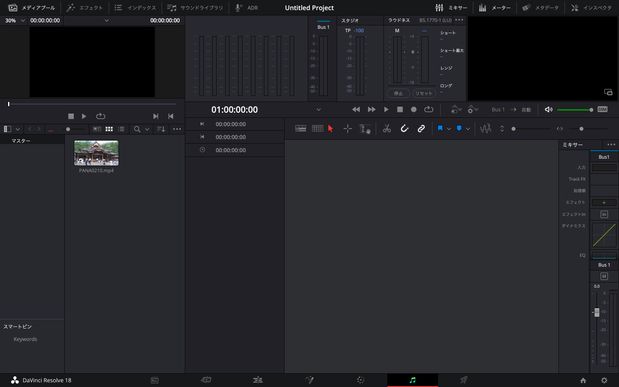This screenshot has height=387, width=619.
Task: Open the Effects (エフェクト) panel
Action: click(x=84, y=8)
